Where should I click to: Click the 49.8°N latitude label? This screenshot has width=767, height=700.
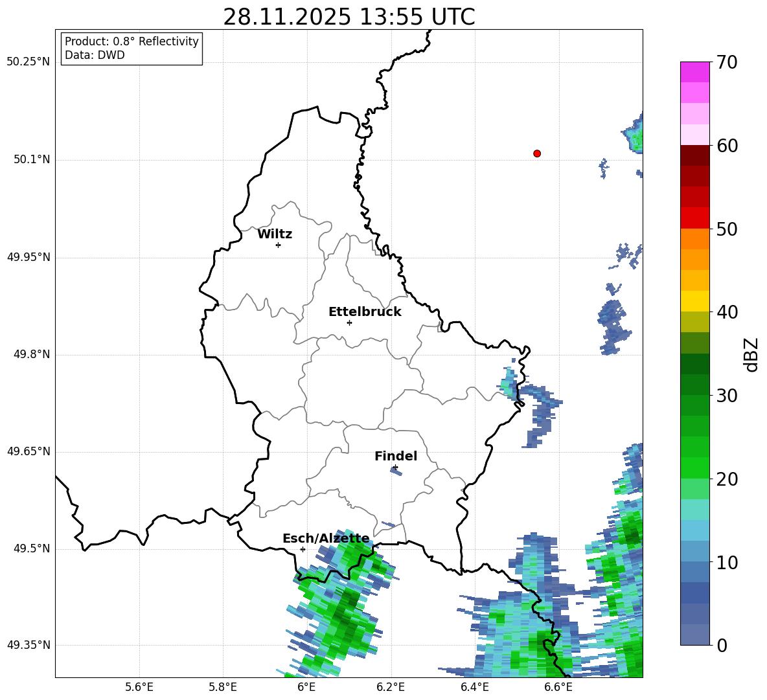(32, 354)
